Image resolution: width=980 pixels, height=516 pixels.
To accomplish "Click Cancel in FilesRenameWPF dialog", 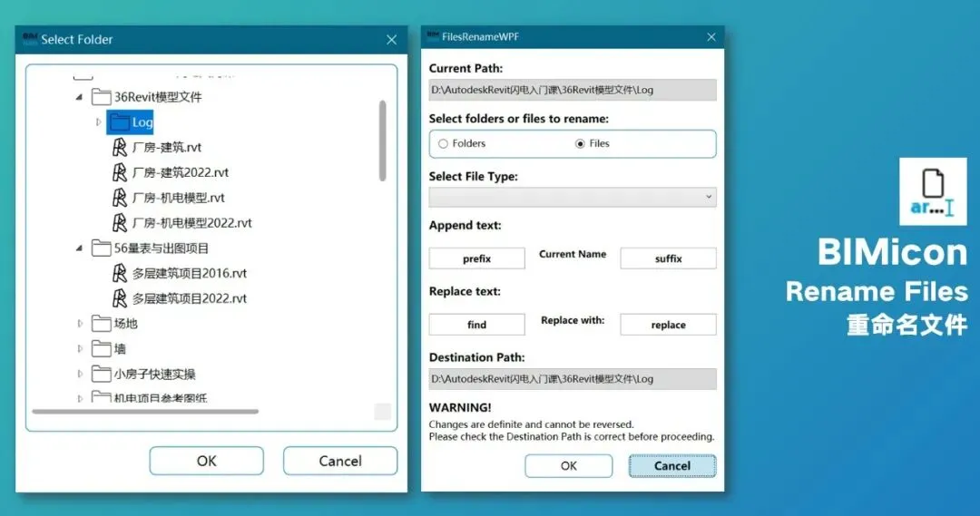I will [x=672, y=466].
